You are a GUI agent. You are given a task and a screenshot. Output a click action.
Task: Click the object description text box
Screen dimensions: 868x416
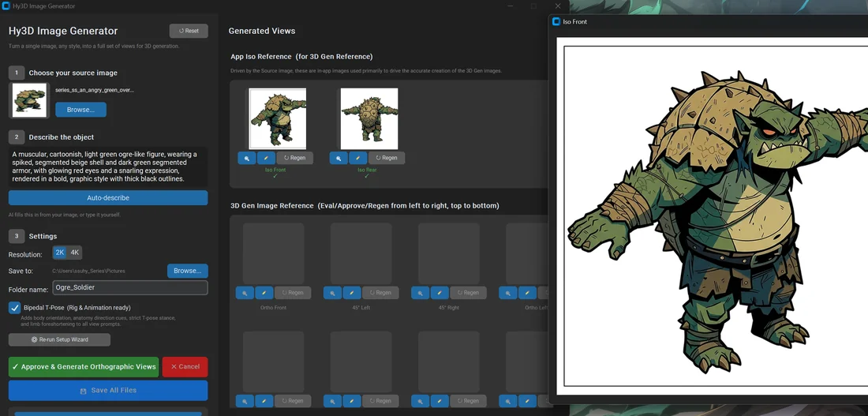tap(108, 167)
